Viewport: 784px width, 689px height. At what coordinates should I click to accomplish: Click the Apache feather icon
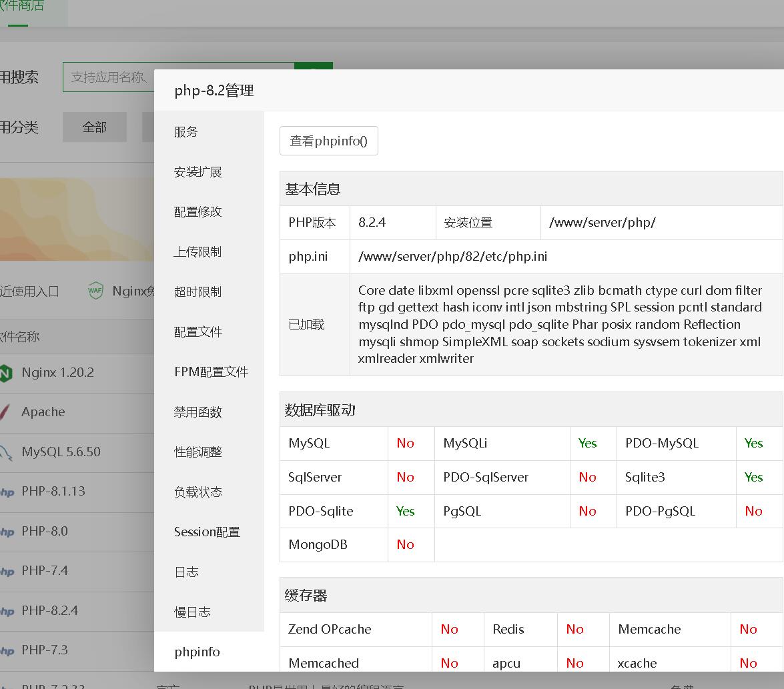click(4, 412)
